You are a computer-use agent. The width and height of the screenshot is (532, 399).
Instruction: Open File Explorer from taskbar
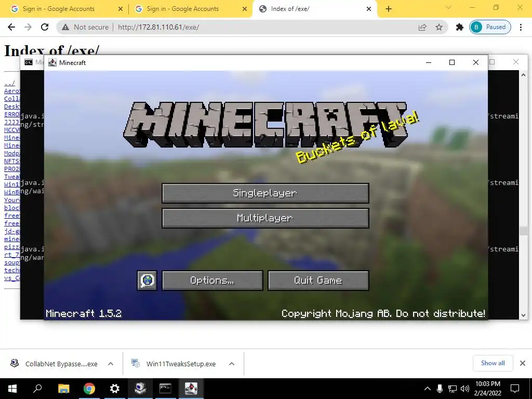[63, 389]
